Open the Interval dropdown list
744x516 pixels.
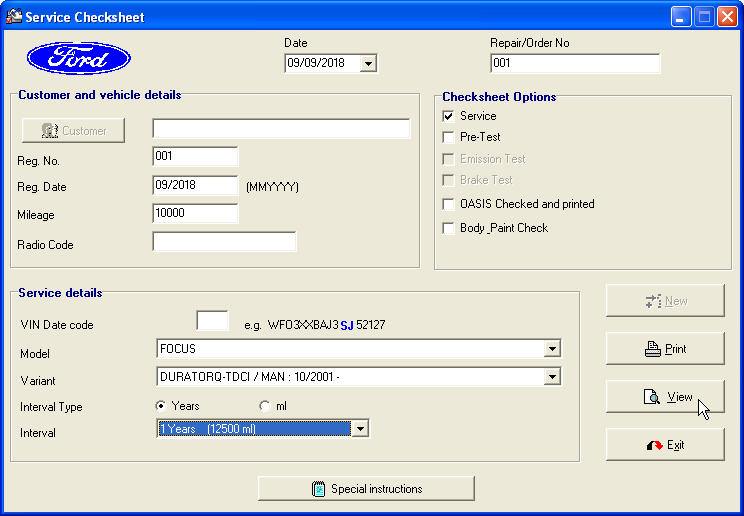pos(360,429)
